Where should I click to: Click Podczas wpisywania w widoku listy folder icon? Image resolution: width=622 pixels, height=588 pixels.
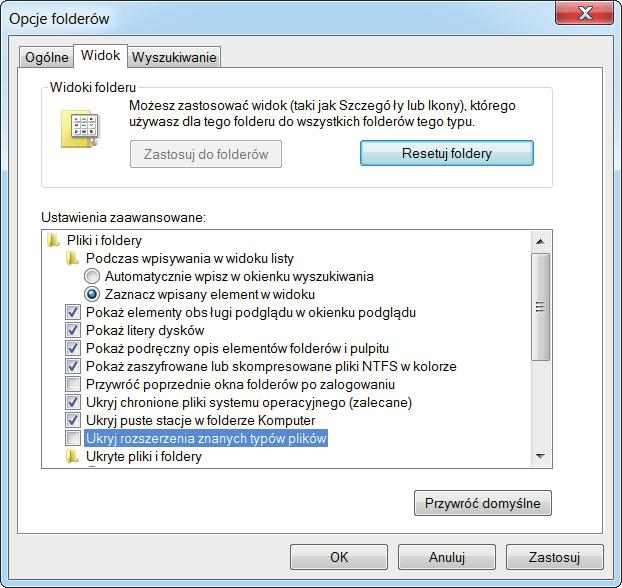point(72,258)
